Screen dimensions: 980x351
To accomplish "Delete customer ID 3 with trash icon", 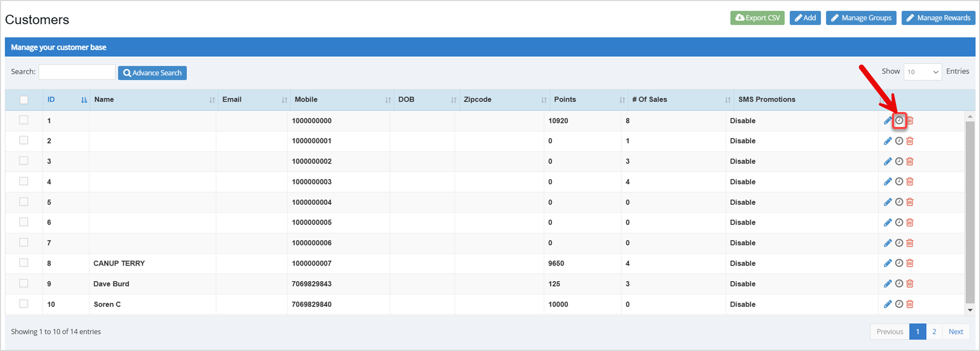I will (910, 161).
